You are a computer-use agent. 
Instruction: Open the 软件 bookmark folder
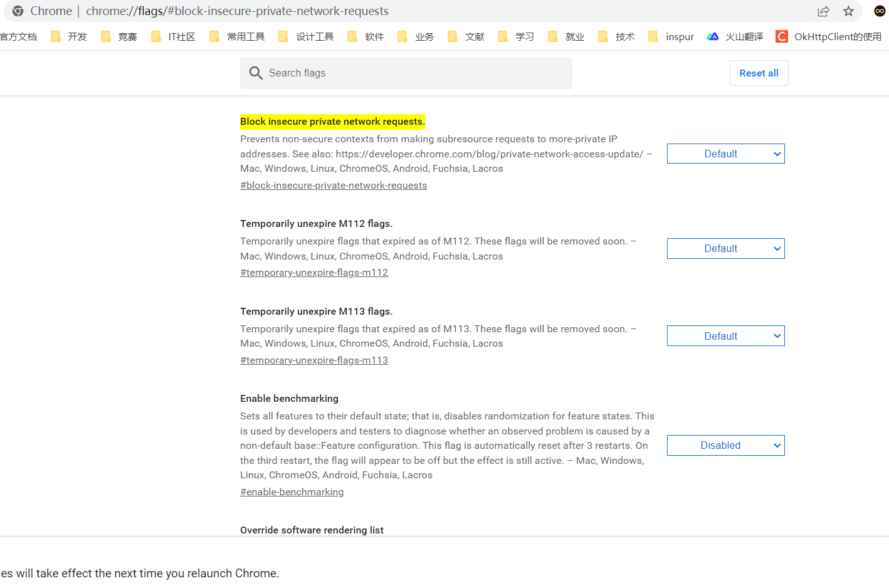366,36
